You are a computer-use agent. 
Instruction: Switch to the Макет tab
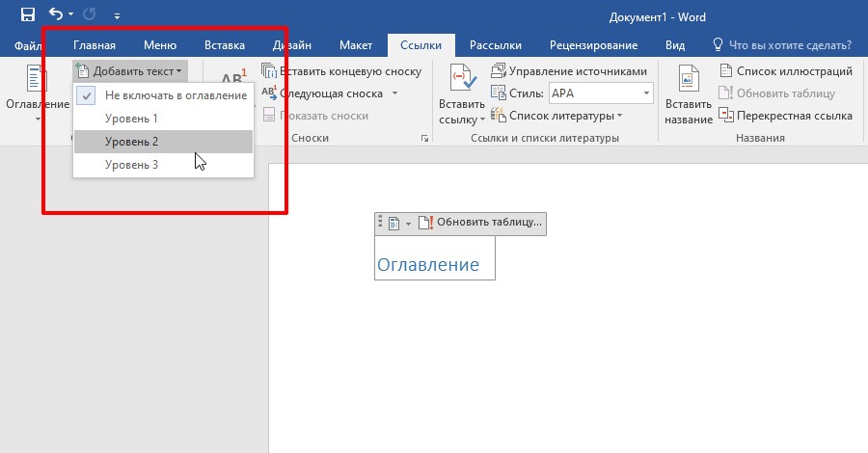(x=355, y=45)
